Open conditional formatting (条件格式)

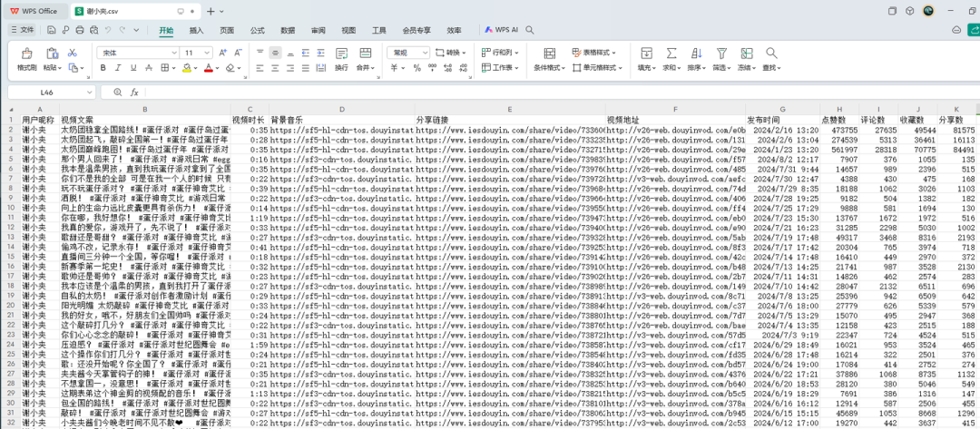click(549, 60)
